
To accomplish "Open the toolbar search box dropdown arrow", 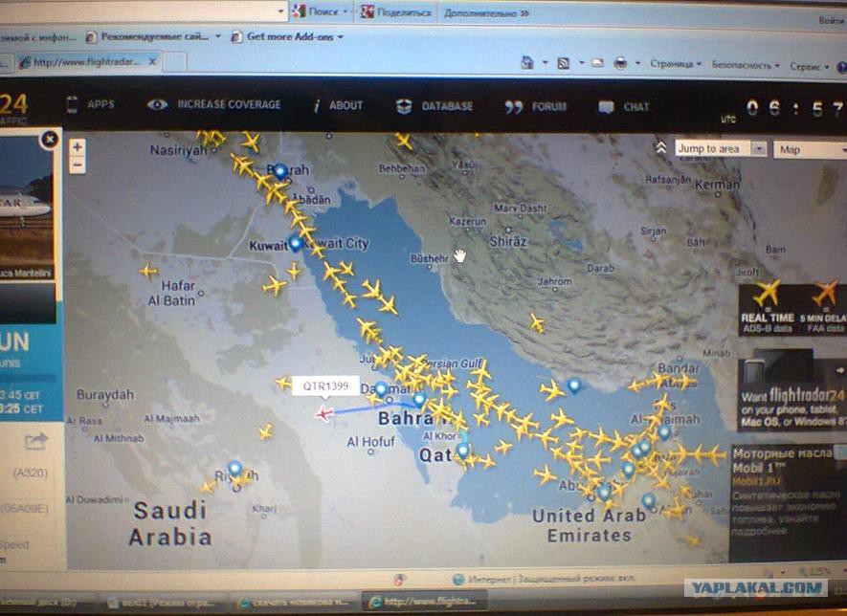I will coord(280,11).
